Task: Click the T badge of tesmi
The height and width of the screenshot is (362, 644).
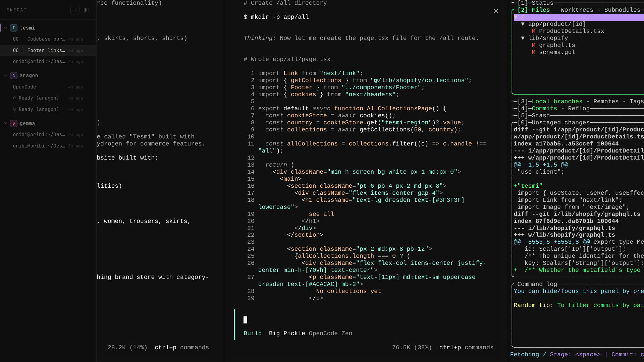Action: pyautogui.click(x=14, y=28)
